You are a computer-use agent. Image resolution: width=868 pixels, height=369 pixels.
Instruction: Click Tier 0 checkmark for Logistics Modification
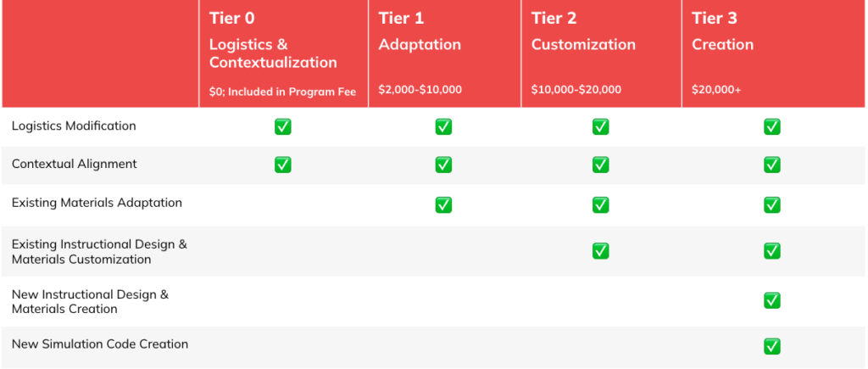(283, 127)
